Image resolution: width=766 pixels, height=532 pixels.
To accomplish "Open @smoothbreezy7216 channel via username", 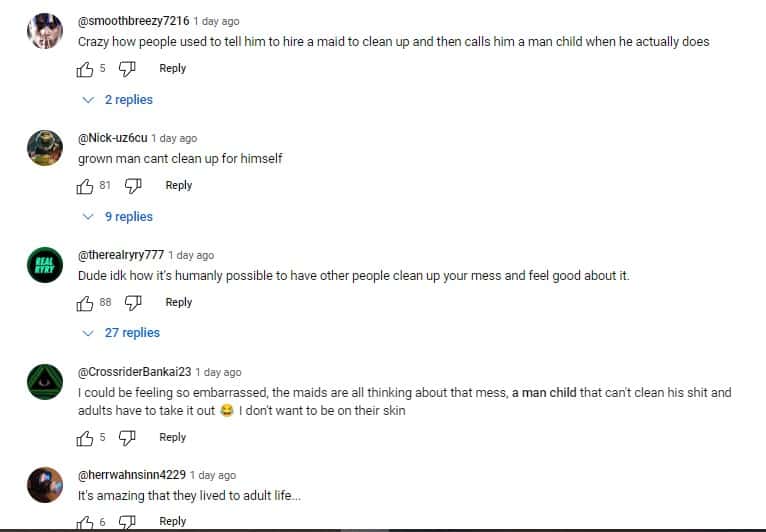I will point(133,21).
